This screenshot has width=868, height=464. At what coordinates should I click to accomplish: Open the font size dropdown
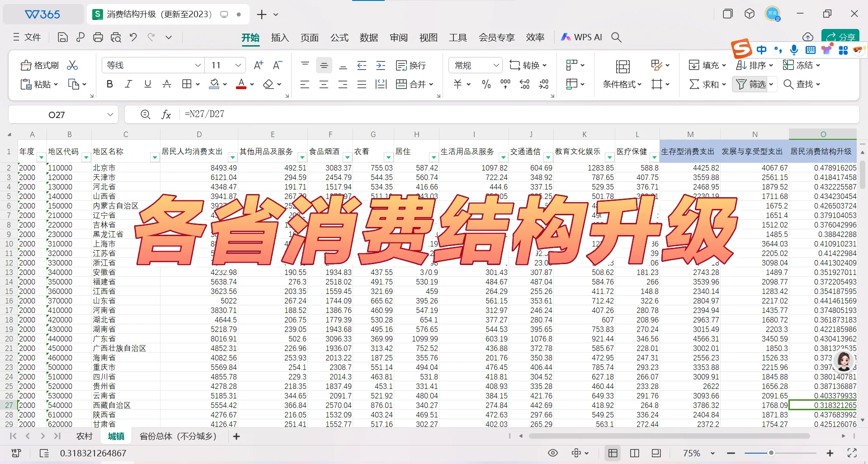(238, 66)
